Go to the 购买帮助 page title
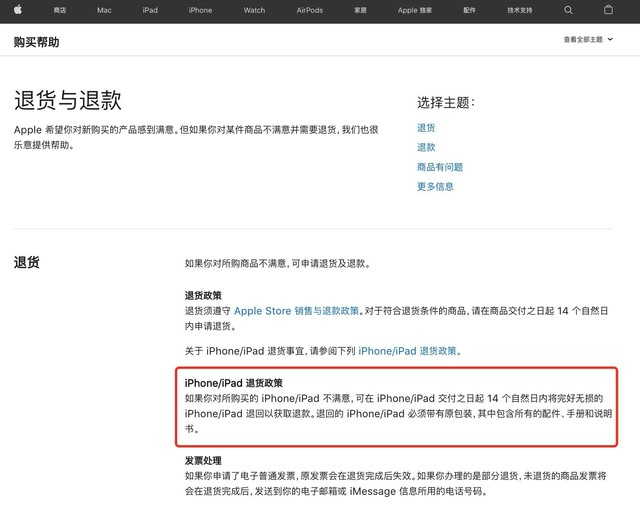 point(36,42)
